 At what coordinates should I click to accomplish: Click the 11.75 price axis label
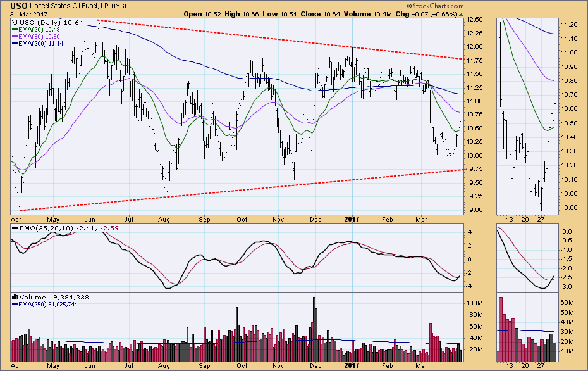click(x=473, y=60)
